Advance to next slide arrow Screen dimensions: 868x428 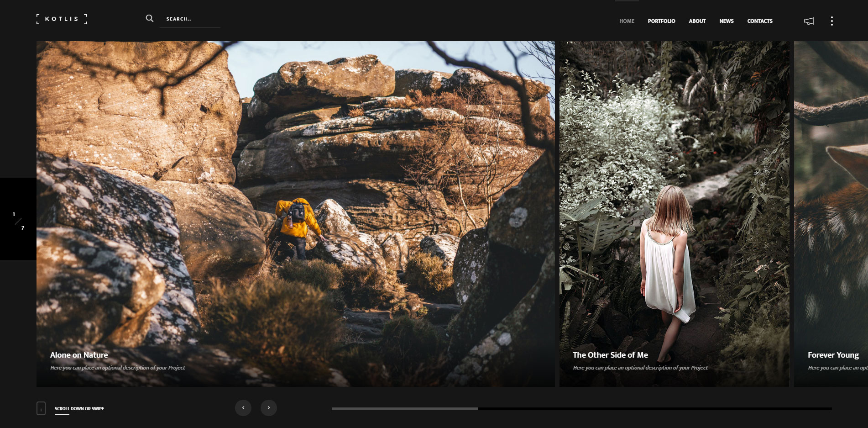point(269,407)
